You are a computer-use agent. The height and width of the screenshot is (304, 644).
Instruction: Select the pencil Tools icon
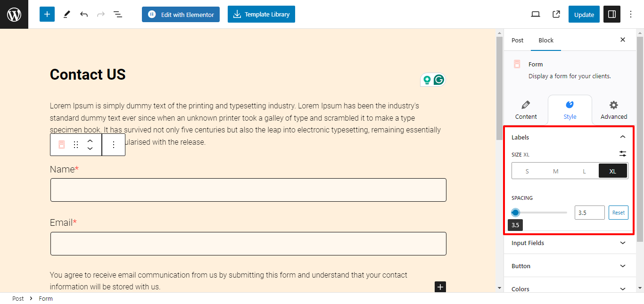click(x=66, y=14)
